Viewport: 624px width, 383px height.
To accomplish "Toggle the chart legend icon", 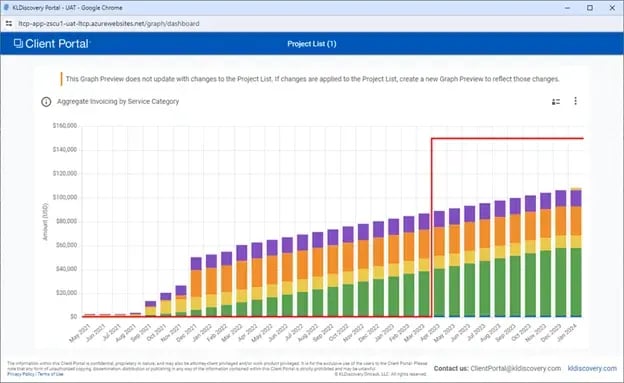I will click(556, 102).
